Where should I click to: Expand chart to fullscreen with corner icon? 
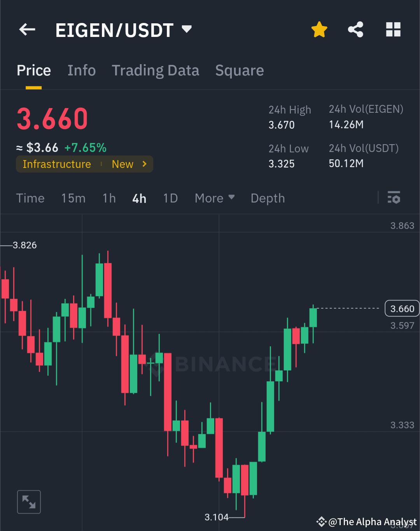coord(29,501)
